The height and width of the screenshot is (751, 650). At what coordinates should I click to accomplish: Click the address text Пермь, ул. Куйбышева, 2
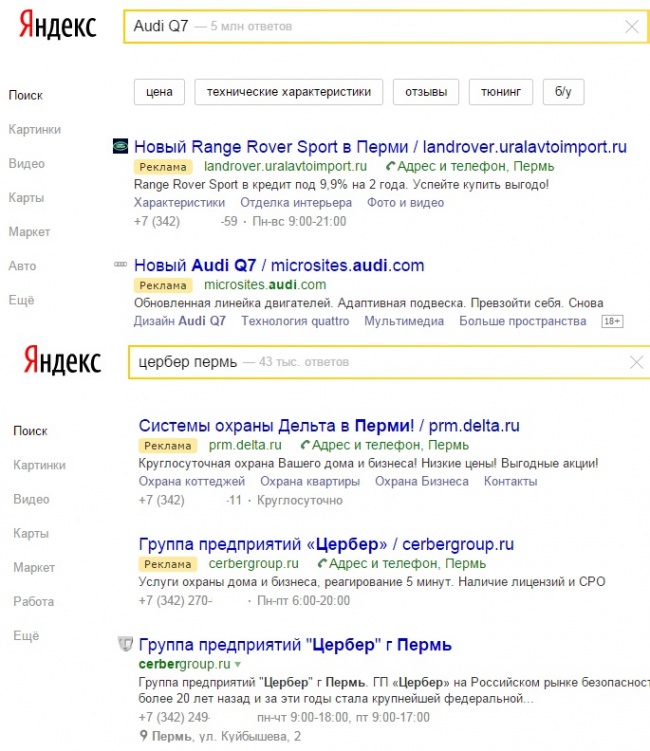pyautogui.click(x=226, y=736)
